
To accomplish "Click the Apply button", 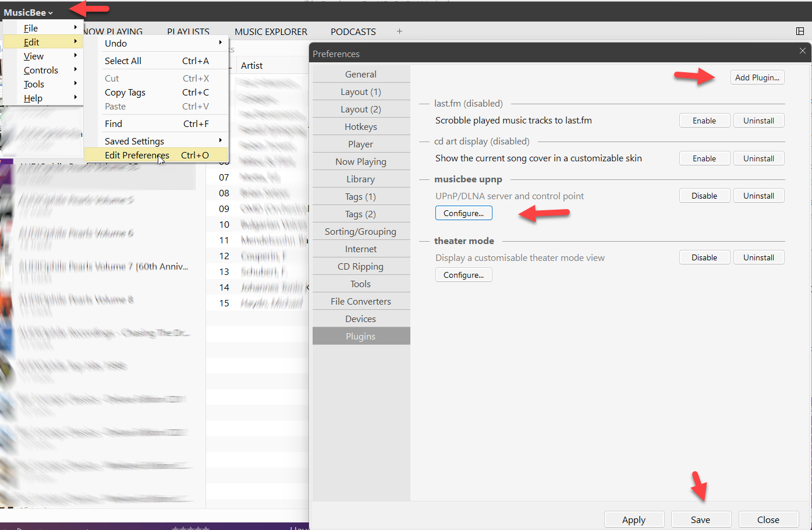I will (x=634, y=520).
